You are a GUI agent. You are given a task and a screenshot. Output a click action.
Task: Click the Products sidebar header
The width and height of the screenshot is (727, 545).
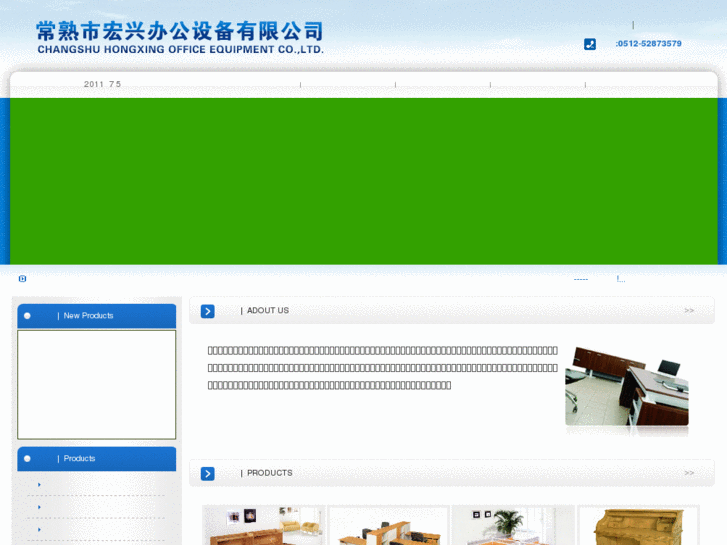click(96, 459)
